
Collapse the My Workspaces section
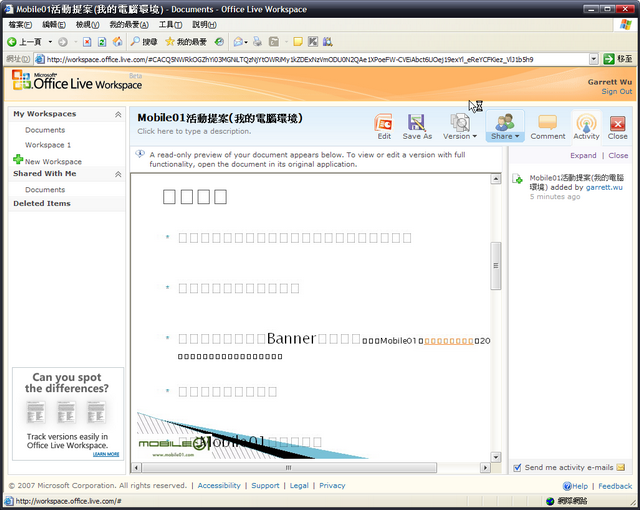118,114
